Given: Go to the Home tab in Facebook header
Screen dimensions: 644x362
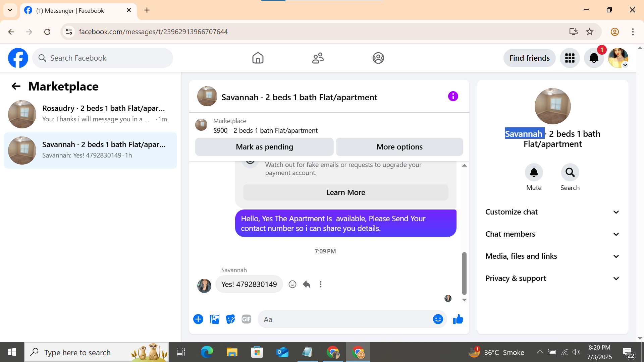Looking at the screenshot, I should coord(258,58).
